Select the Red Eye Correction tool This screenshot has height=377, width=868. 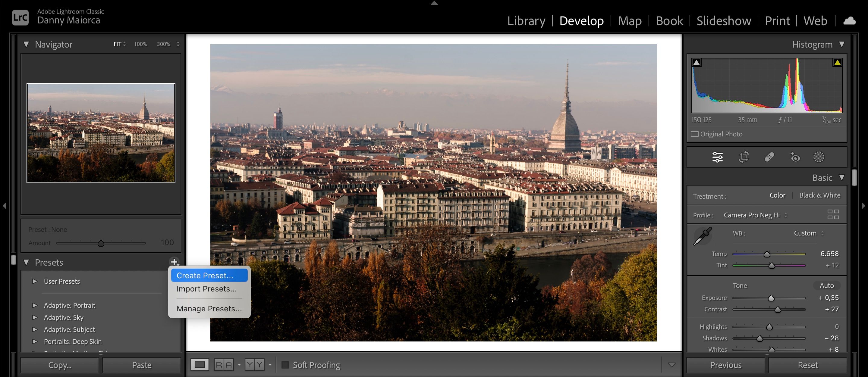(795, 157)
